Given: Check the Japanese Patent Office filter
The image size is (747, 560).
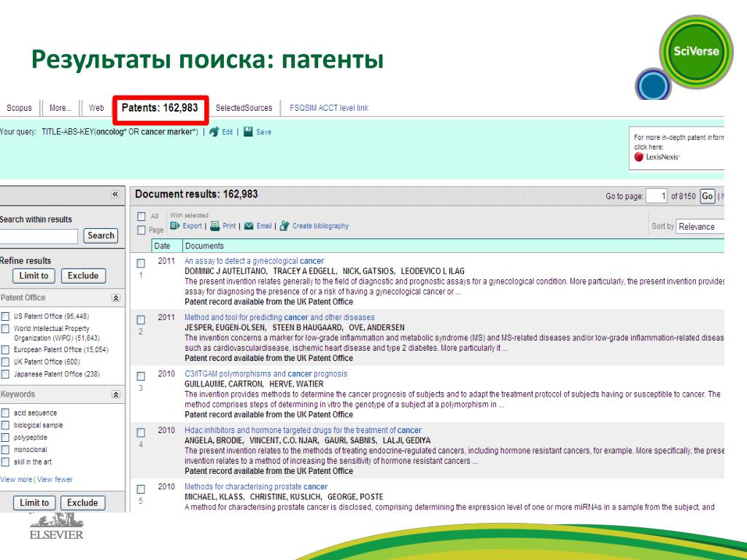Looking at the screenshot, I should pos(5,374).
